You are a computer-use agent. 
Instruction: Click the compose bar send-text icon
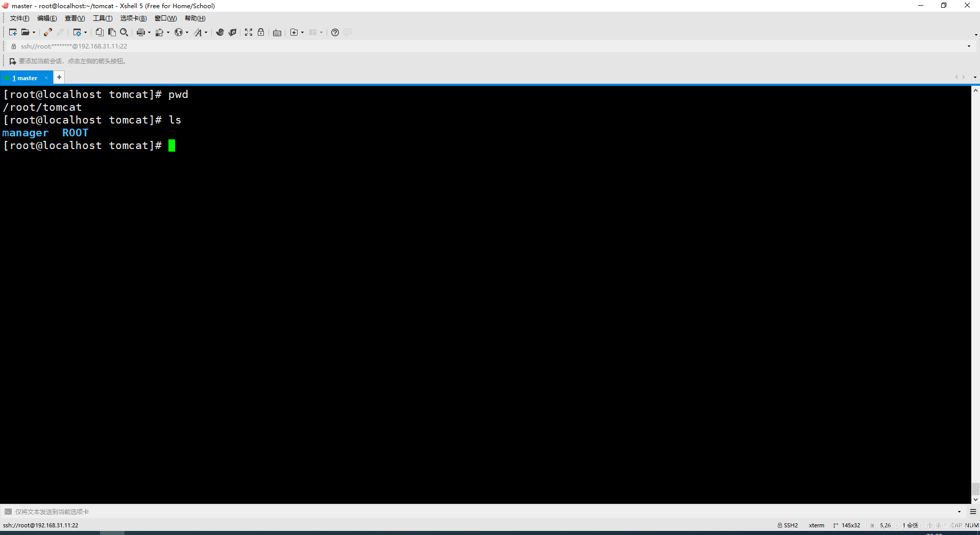[x=8, y=512]
